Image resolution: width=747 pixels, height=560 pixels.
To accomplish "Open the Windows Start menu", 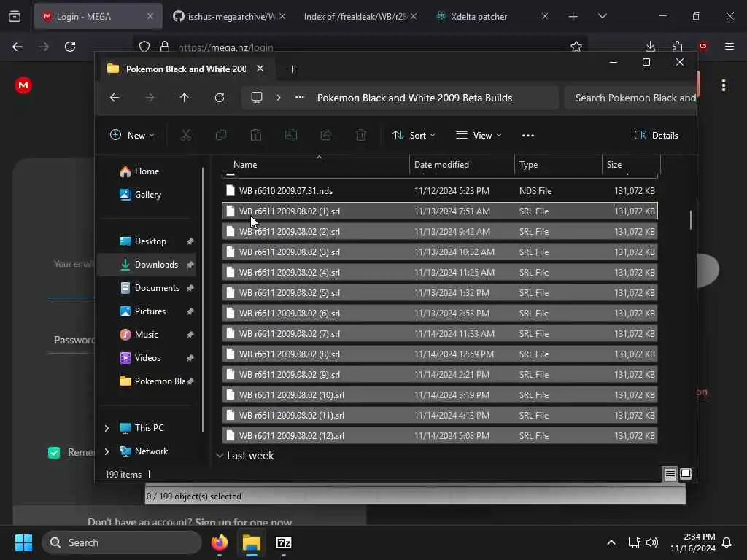I will click(x=24, y=542).
